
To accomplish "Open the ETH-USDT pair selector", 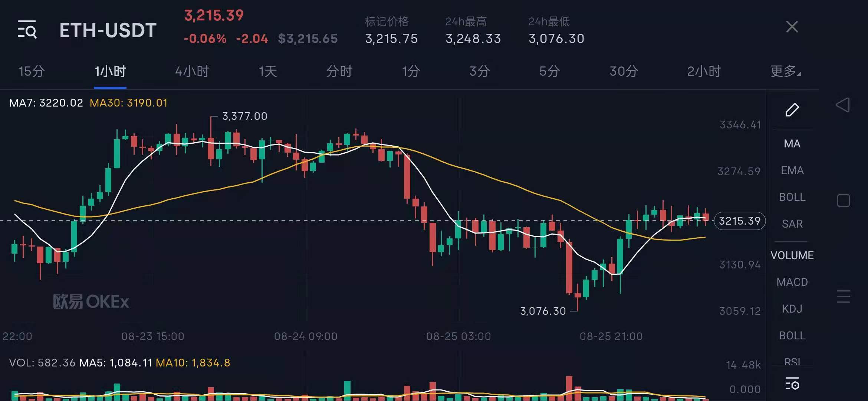I will click(x=108, y=30).
